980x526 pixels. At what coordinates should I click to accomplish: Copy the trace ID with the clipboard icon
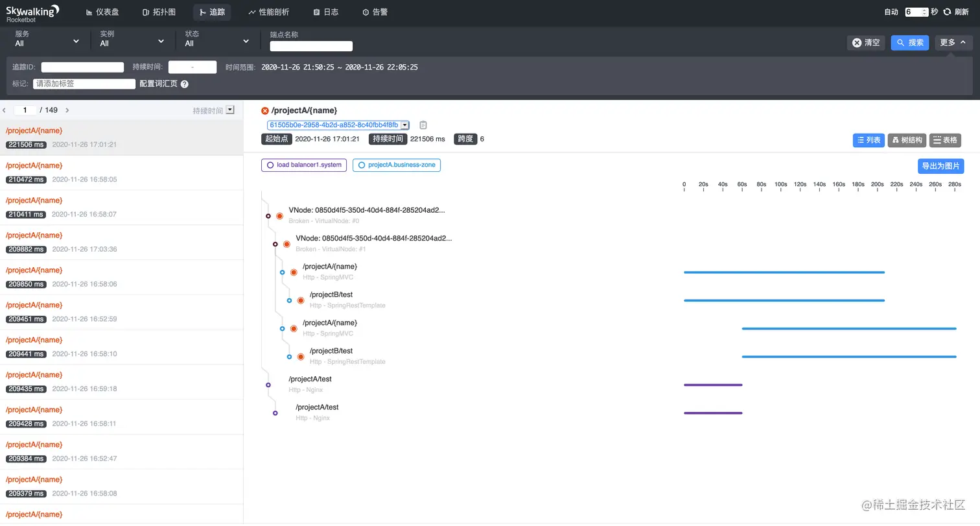[423, 125]
